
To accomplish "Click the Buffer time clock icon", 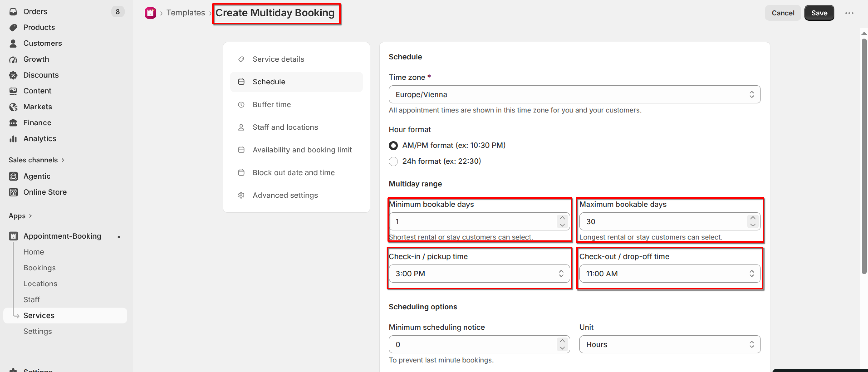I will pyautogui.click(x=241, y=105).
